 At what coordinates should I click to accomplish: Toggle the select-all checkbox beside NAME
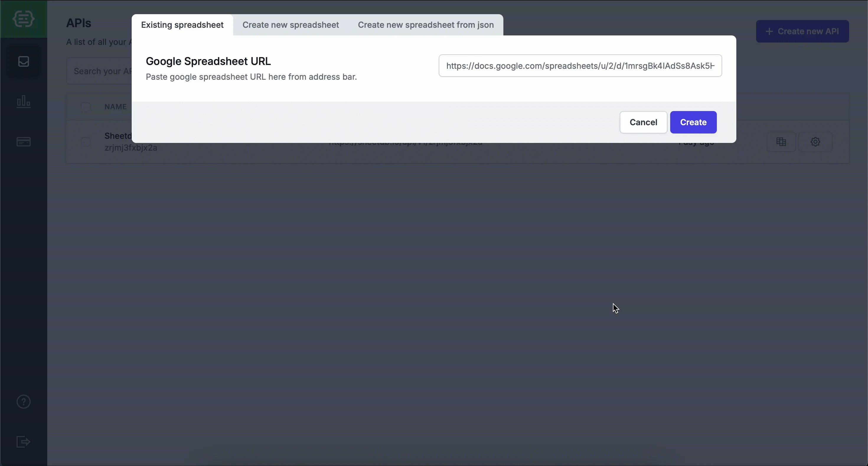pos(86,107)
